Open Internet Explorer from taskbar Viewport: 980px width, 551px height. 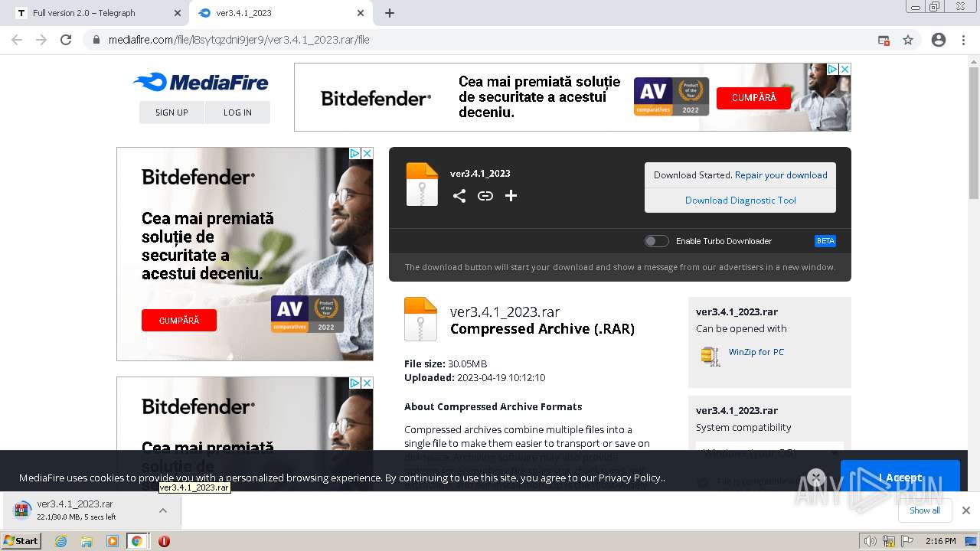[x=61, y=541]
